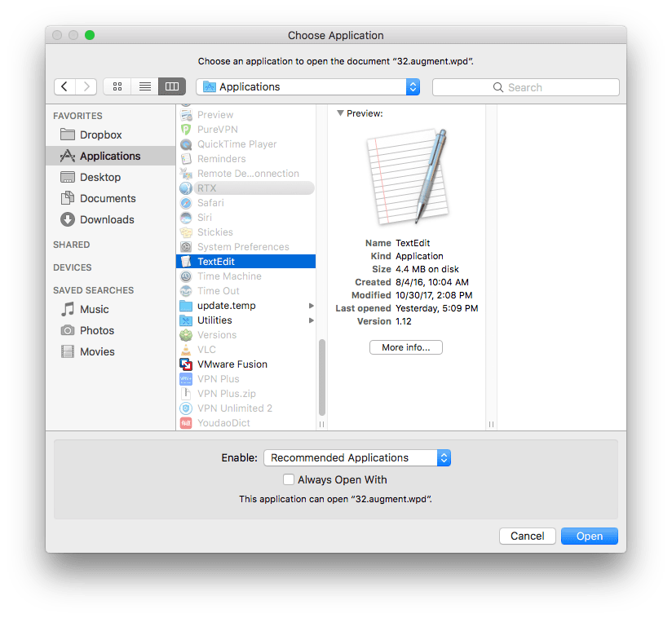672x618 pixels.
Task: Click the VLC cone icon
Action: (x=186, y=350)
